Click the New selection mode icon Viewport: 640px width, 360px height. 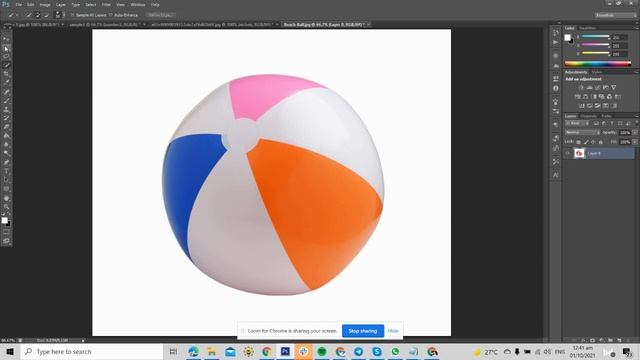point(29,15)
